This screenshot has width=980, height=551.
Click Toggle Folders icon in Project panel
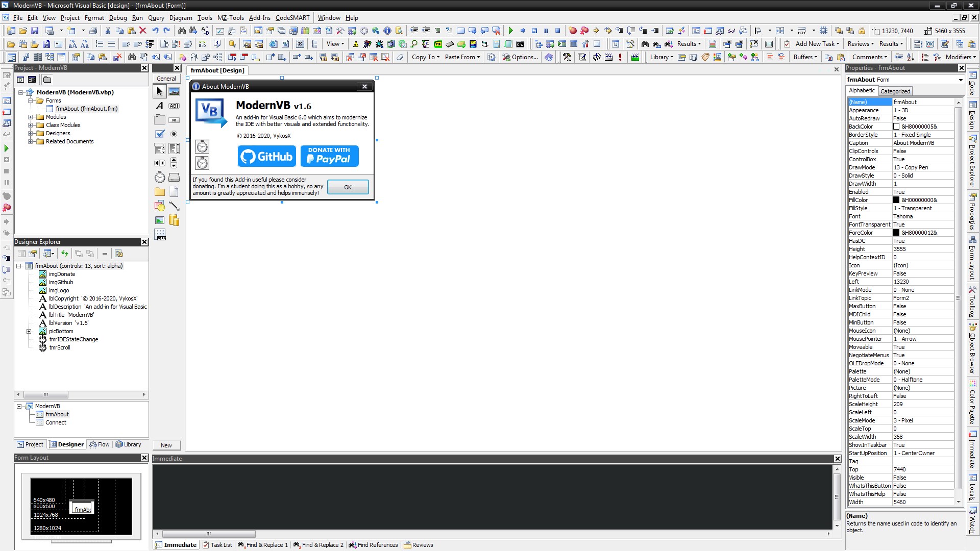tap(47, 80)
